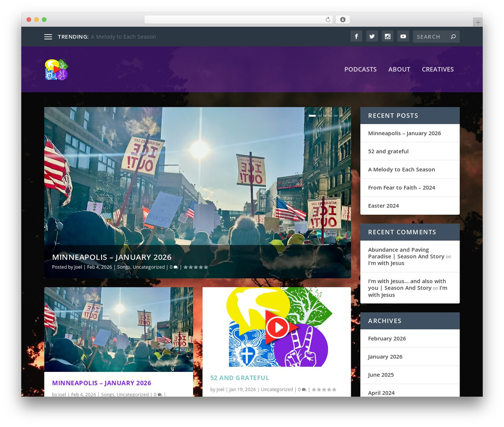
Task: Open trending post A Melody to Each Season
Action: pos(123,37)
